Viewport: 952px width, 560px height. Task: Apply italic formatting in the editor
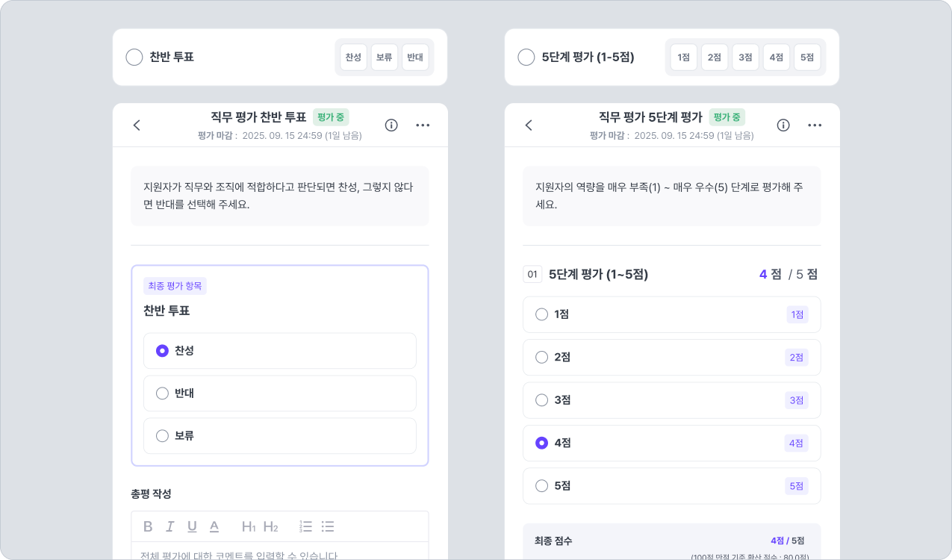pyautogui.click(x=169, y=526)
